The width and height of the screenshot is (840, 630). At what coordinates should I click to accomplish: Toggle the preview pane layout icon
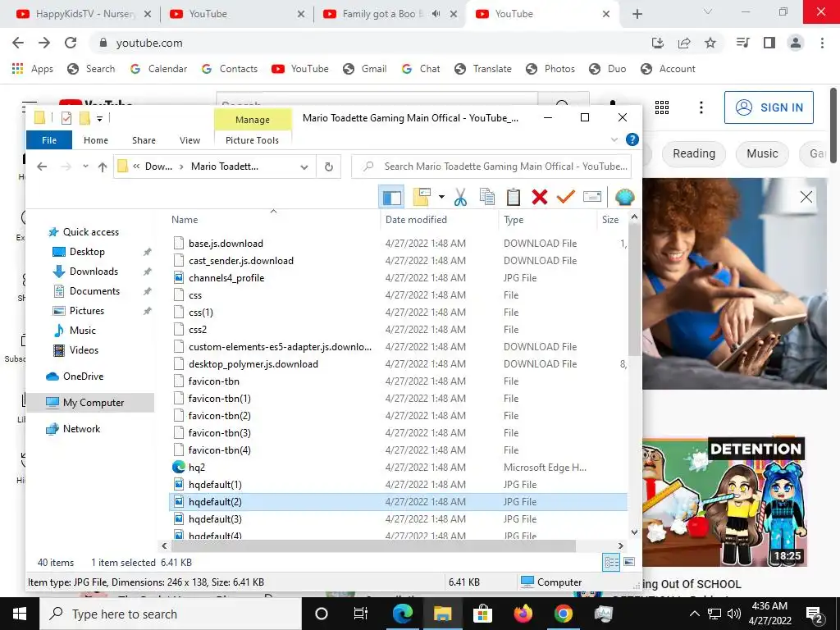coord(391,197)
